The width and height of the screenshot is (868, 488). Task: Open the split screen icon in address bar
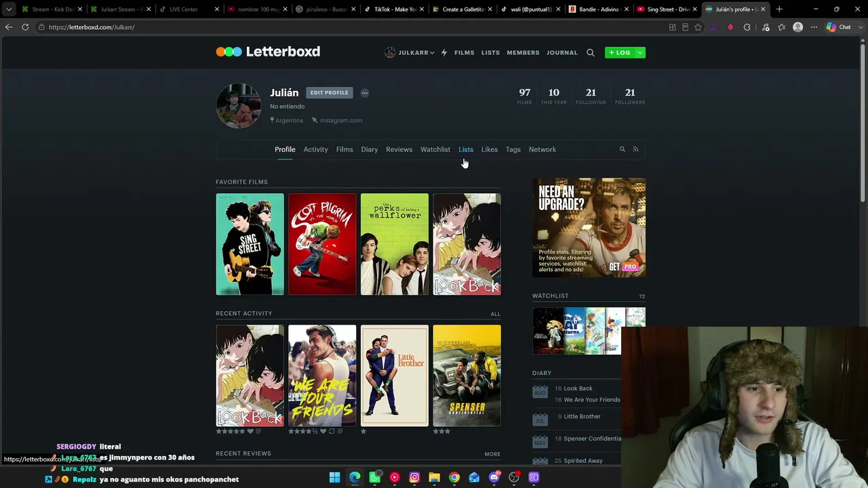pyautogui.click(x=672, y=27)
